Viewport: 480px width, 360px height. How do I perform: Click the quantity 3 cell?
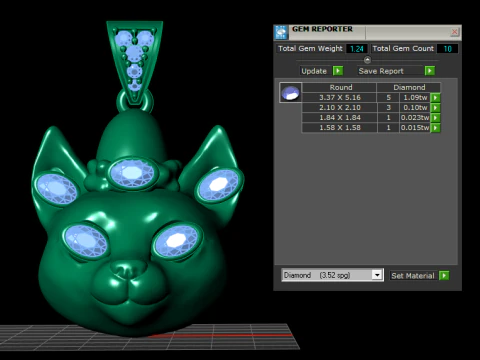388,107
